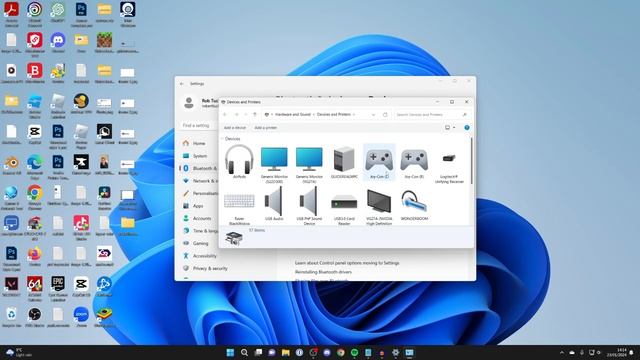
Task: Open Privacy & security in Settings sidebar
Action: tap(210, 269)
